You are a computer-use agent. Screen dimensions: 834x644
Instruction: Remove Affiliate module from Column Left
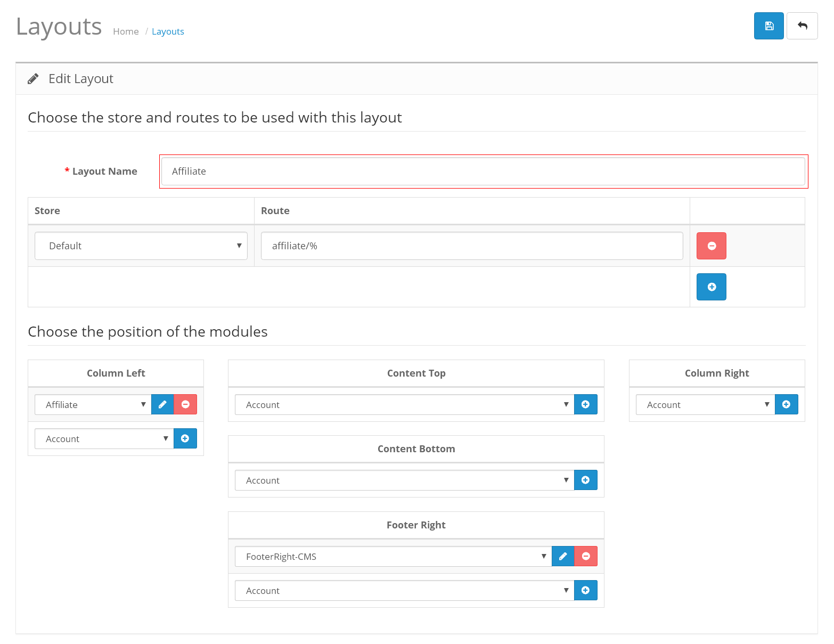(x=185, y=405)
